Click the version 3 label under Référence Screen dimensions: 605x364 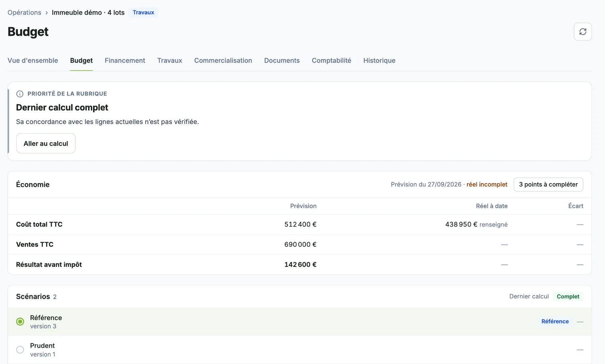[x=43, y=326]
